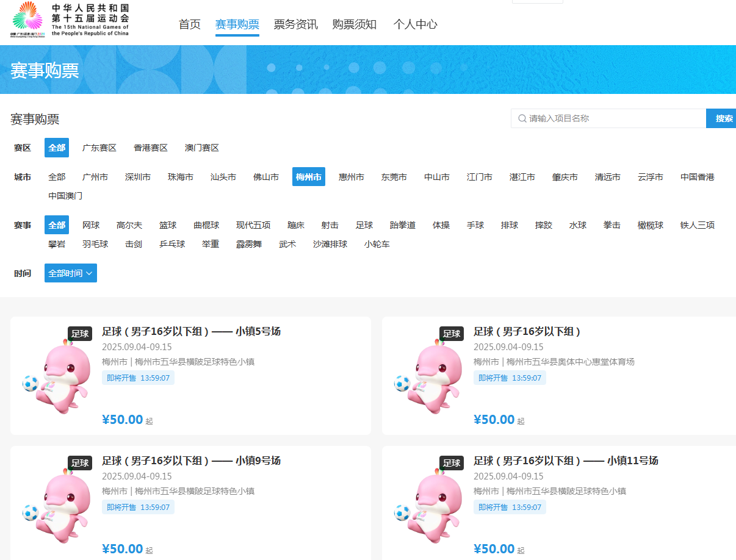Filter events by 高尔夫
Image resolution: width=736 pixels, height=560 pixels.
tap(129, 225)
